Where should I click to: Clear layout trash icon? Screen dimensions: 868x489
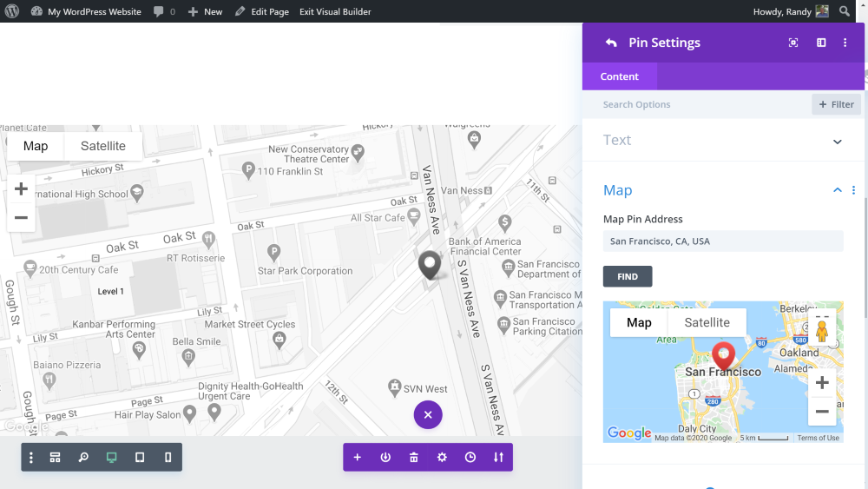(413, 458)
